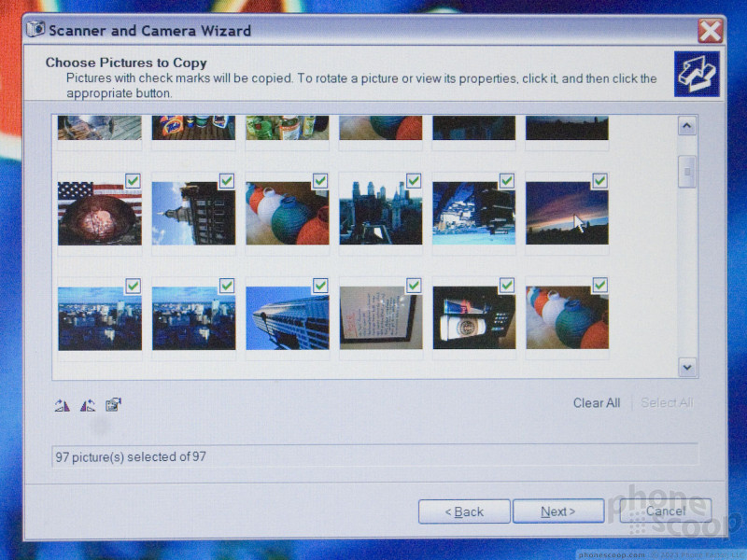The image size is (747, 560).
Task: Click the rotate counterclockwise icon
Action: click(88, 405)
